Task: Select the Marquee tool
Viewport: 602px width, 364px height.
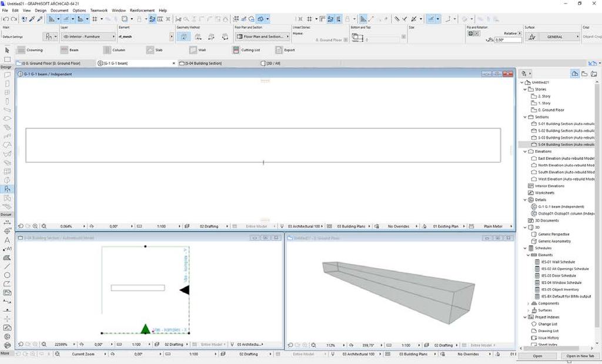Action: click(x=7, y=59)
